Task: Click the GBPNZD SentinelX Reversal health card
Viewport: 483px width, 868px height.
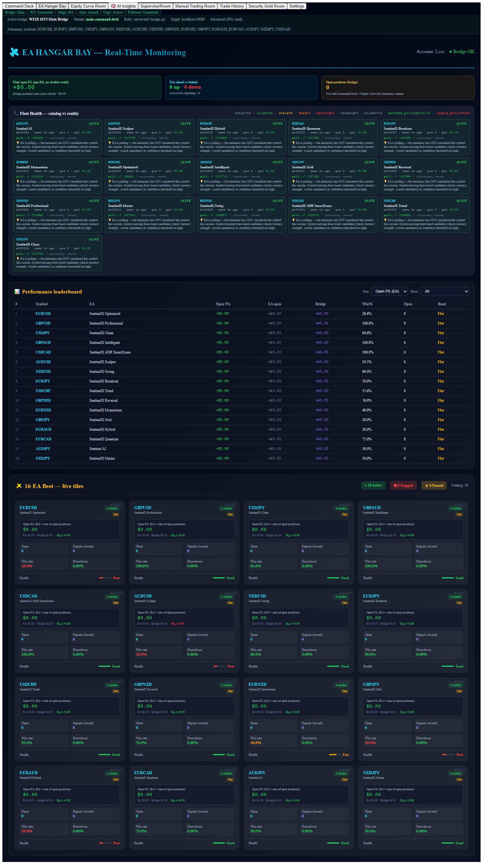Action: (425, 176)
